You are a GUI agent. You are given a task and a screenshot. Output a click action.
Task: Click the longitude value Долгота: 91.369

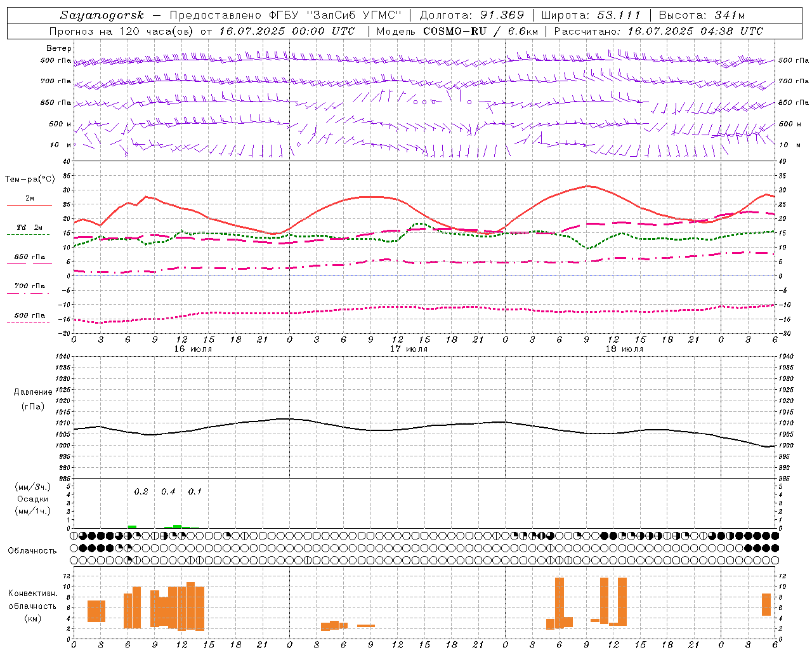point(472,15)
